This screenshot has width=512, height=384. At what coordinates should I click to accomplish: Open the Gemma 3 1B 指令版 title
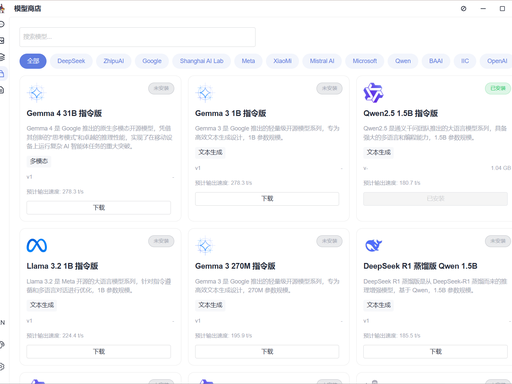coord(231,113)
